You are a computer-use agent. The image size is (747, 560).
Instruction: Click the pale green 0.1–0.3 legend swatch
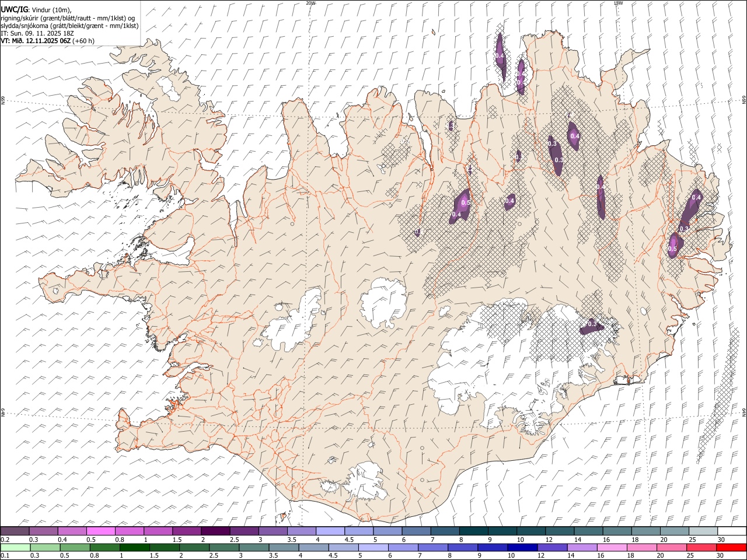click(x=15, y=548)
